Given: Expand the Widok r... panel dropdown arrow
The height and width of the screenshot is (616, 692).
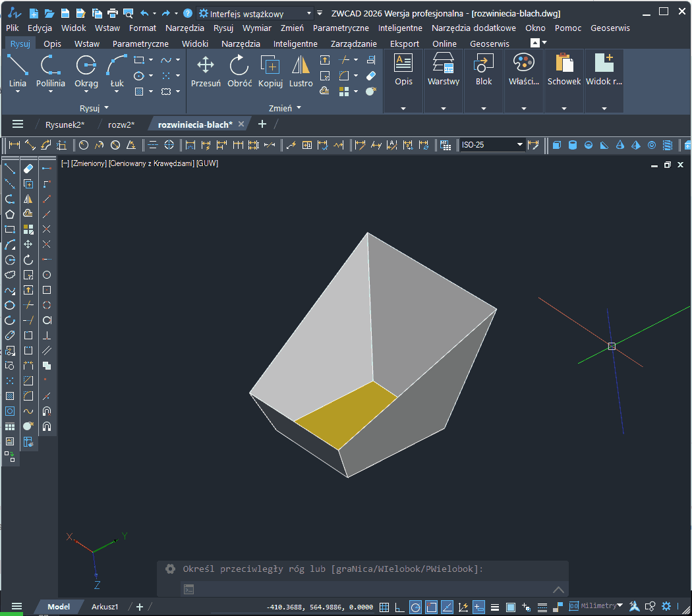Looking at the screenshot, I should [604, 109].
